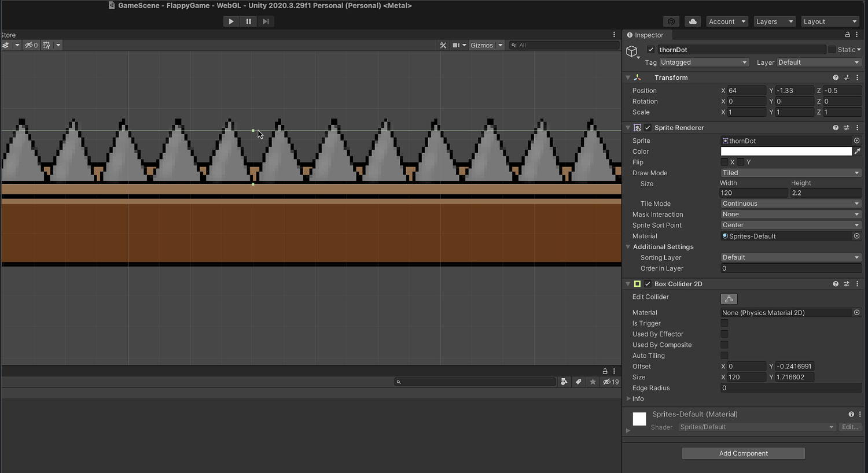This screenshot has height=473, width=868.
Task: Open the Layout dropdown
Action: click(x=830, y=21)
